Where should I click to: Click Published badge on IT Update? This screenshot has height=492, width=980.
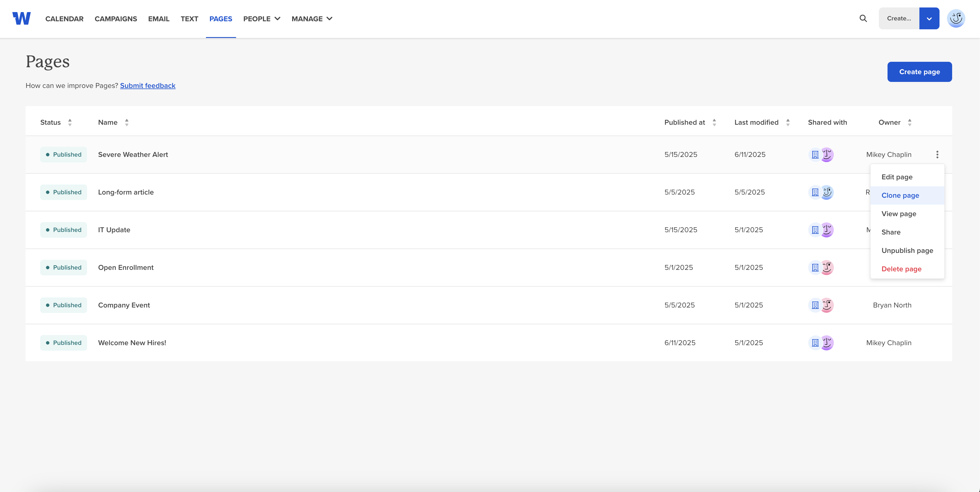click(63, 230)
